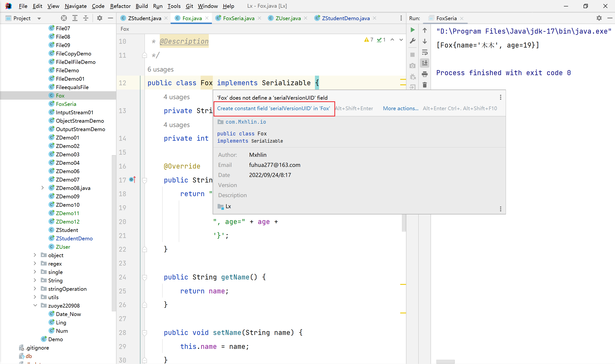Click Create constant field 'serialVersionUID' link
The image size is (615, 364).
pos(273,109)
